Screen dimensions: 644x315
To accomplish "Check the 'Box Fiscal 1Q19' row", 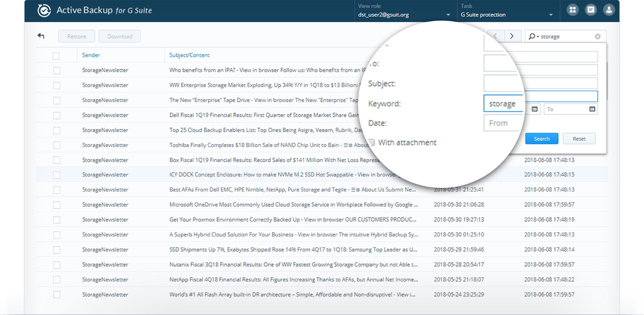I will (x=57, y=160).
